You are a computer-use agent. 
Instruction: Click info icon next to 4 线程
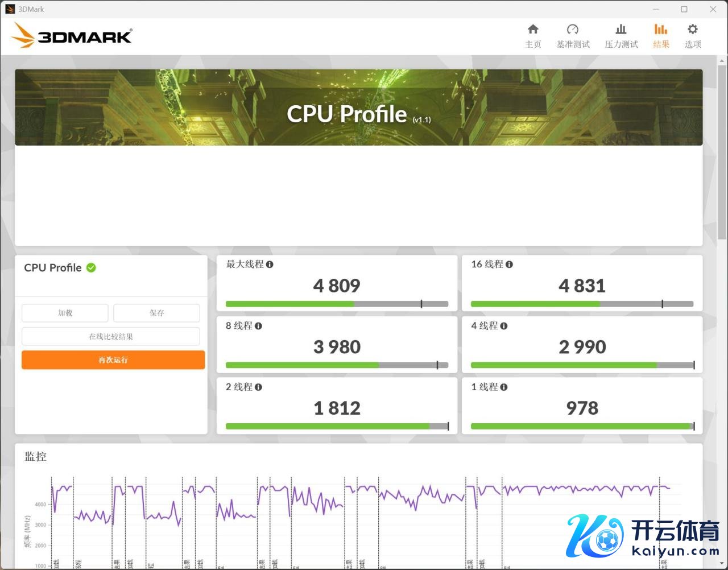point(503,326)
